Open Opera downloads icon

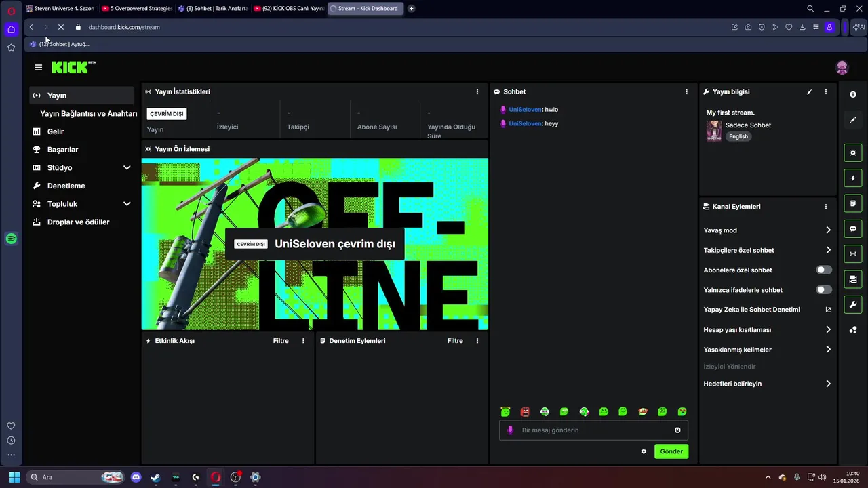802,27
